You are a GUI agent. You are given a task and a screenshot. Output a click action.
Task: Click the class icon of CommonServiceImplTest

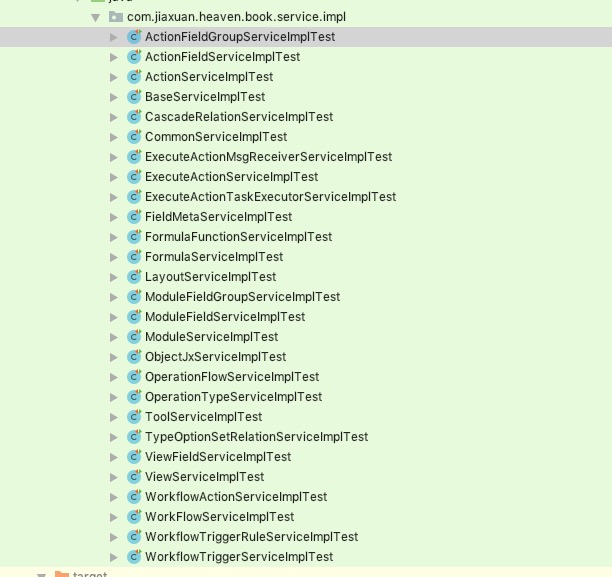(134, 137)
